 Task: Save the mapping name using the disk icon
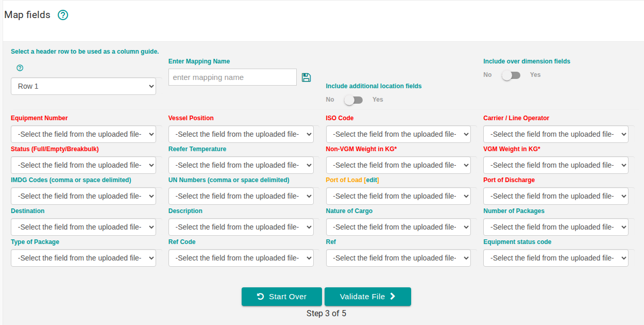point(306,77)
